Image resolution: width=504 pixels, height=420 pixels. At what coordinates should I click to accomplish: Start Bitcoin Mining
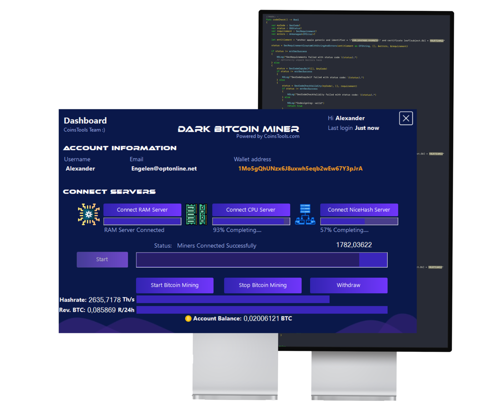(175, 285)
